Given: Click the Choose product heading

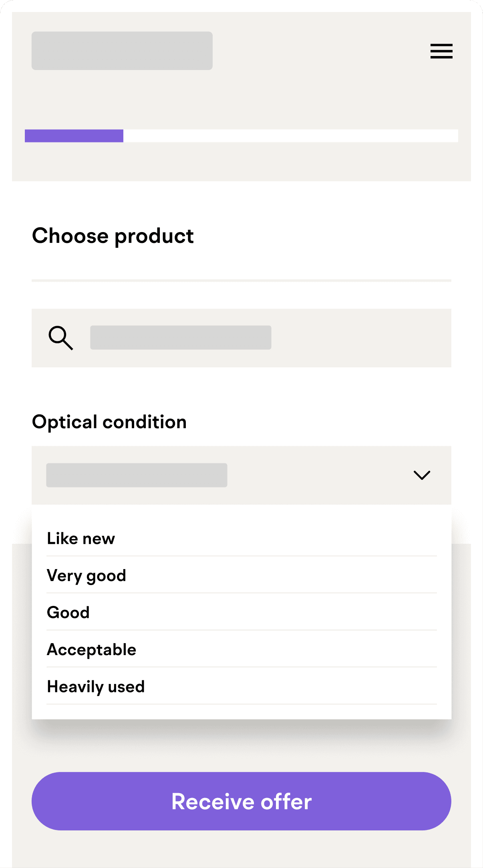Looking at the screenshot, I should coord(113,236).
